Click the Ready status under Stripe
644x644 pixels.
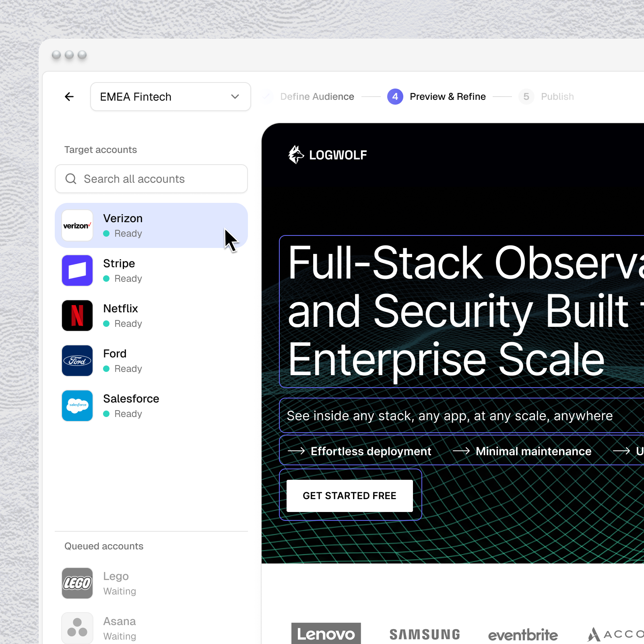pyautogui.click(x=128, y=279)
